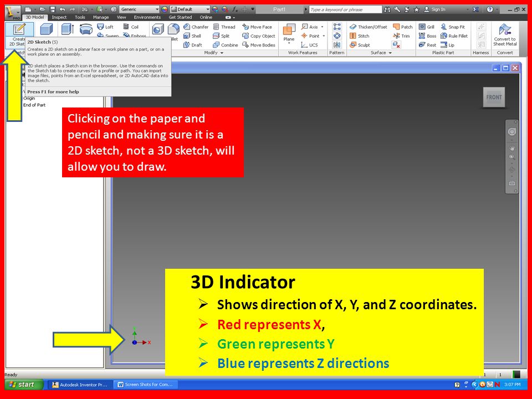The height and width of the screenshot is (399, 532).
Task: Choose the Coil tool
Action: 131,27
